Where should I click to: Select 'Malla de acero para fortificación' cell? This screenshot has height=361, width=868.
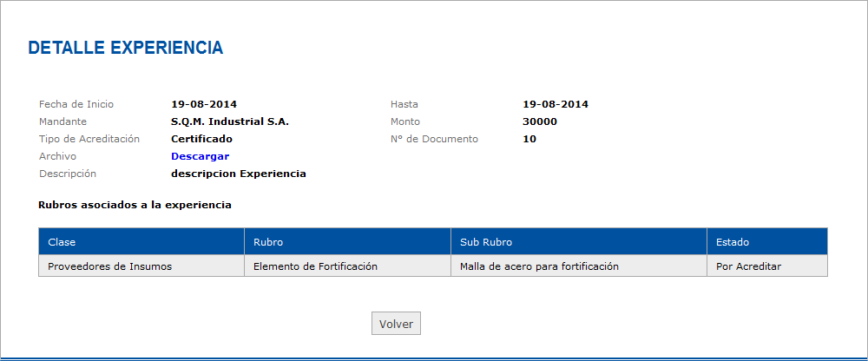tap(579, 266)
